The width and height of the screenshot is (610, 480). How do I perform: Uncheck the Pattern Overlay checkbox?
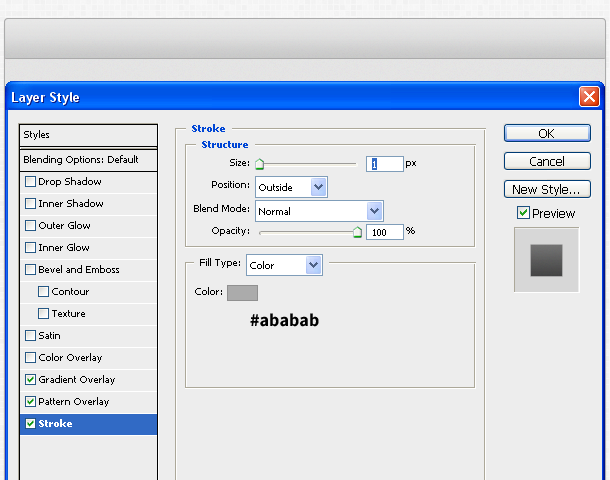[30, 401]
